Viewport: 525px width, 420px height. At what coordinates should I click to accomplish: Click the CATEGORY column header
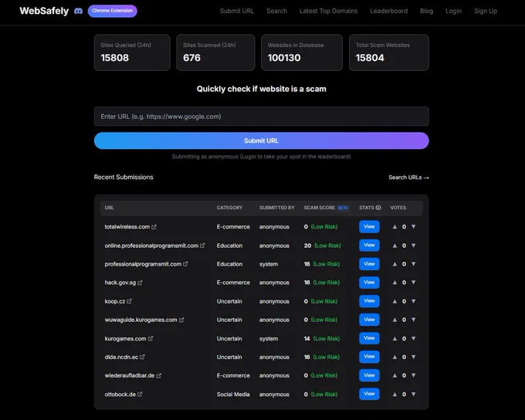click(x=229, y=208)
